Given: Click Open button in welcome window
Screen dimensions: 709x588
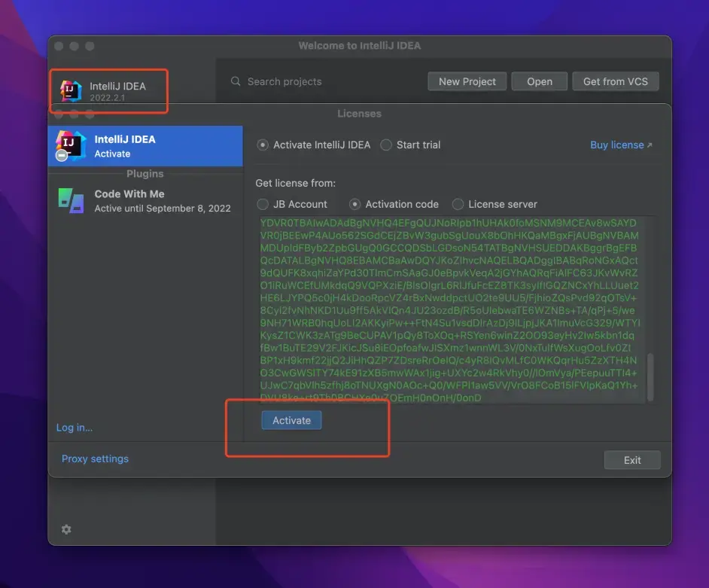Looking at the screenshot, I should tap(540, 81).
